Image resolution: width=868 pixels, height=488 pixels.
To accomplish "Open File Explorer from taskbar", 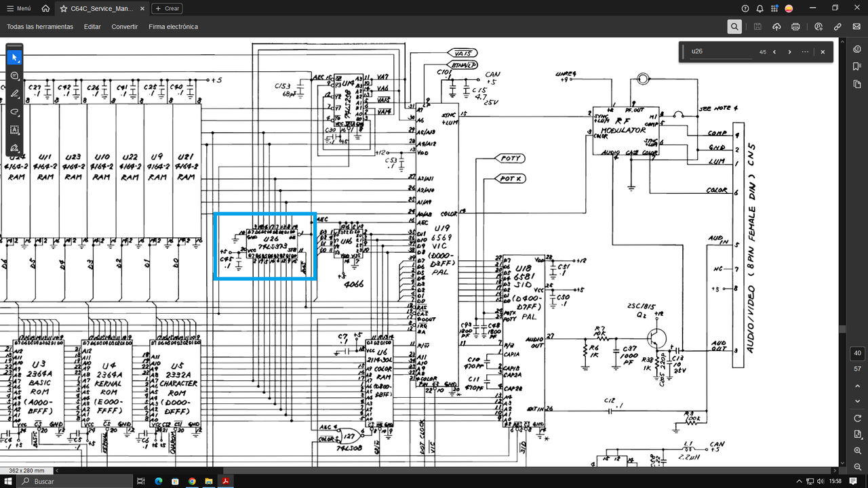I will click(x=210, y=481).
